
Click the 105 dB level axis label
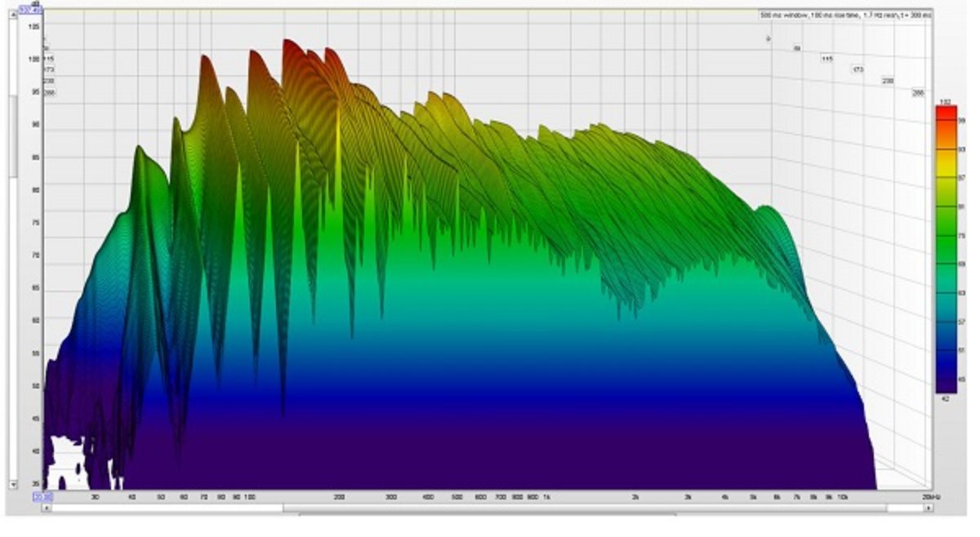click(33, 27)
